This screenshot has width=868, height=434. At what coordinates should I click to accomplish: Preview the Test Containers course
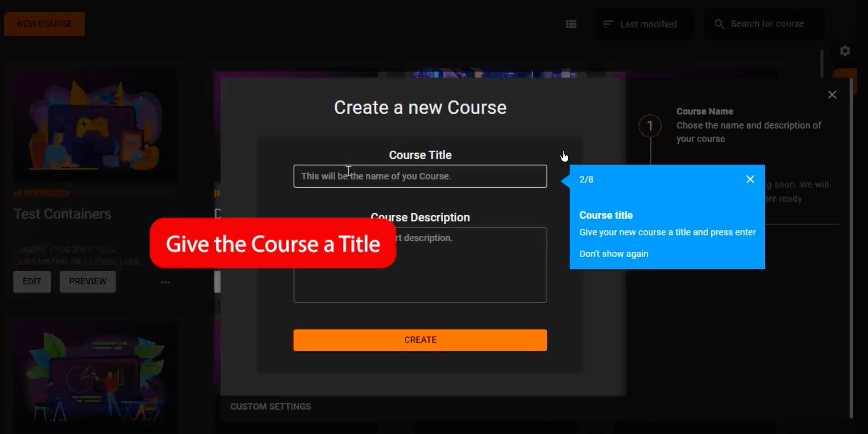(87, 281)
